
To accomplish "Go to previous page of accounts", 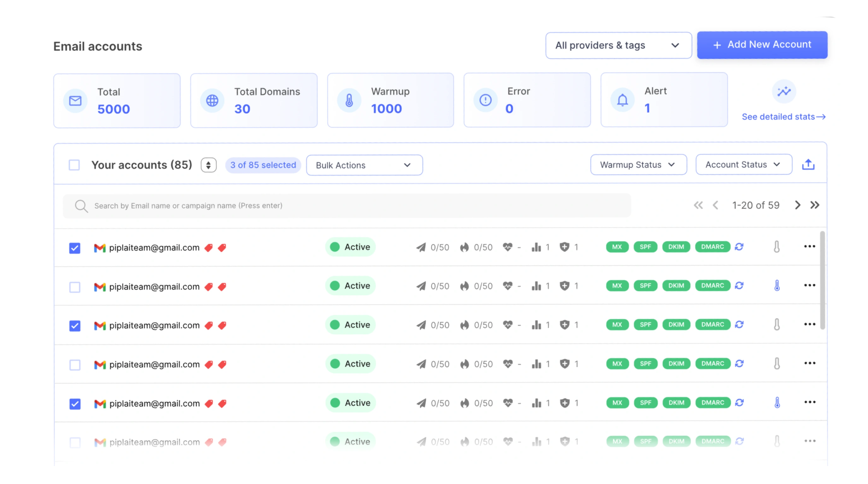I will [x=715, y=205].
